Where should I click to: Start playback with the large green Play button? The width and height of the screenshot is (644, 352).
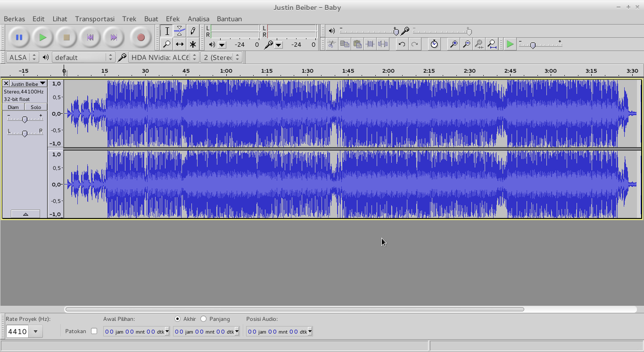(43, 37)
